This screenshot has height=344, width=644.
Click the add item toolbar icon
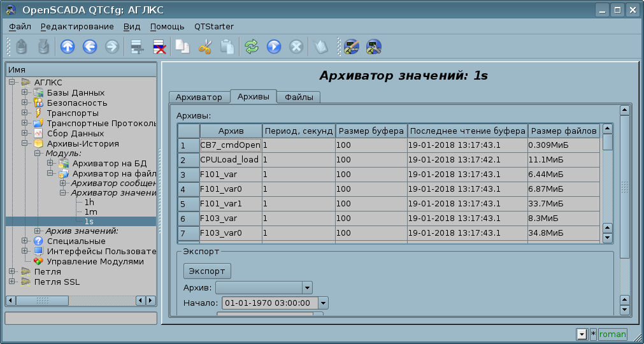(136, 47)
